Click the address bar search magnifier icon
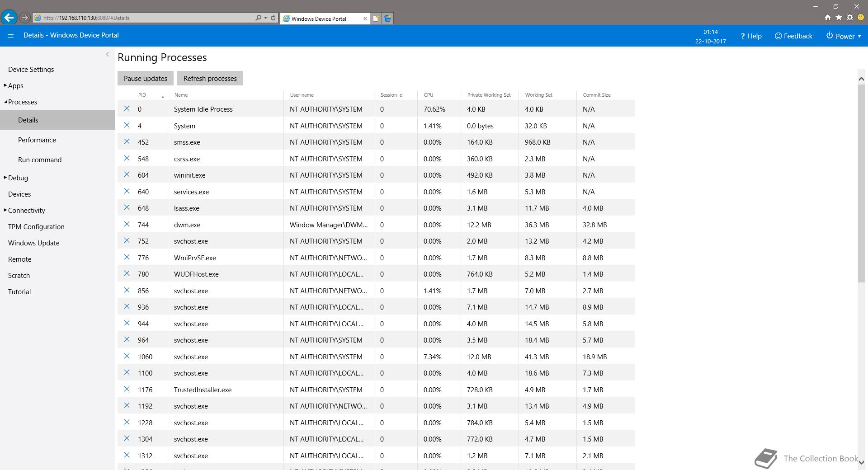The height and width of the screenshot is (470, 868). coord(258,18)
